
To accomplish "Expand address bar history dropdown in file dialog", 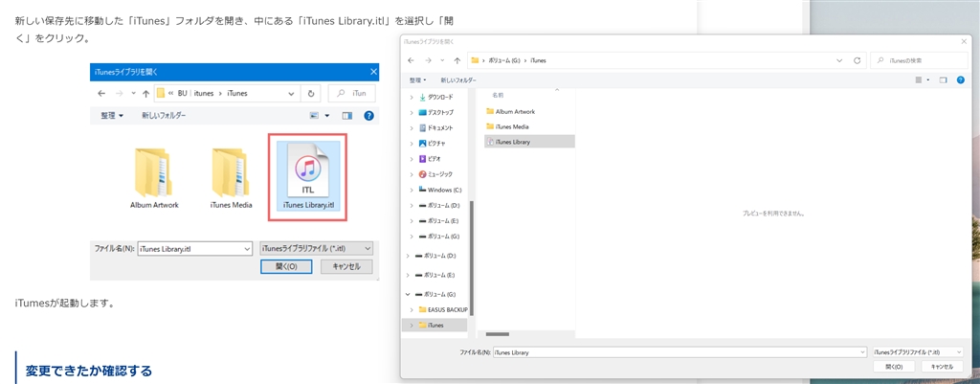I will click(x=839, y=60).
